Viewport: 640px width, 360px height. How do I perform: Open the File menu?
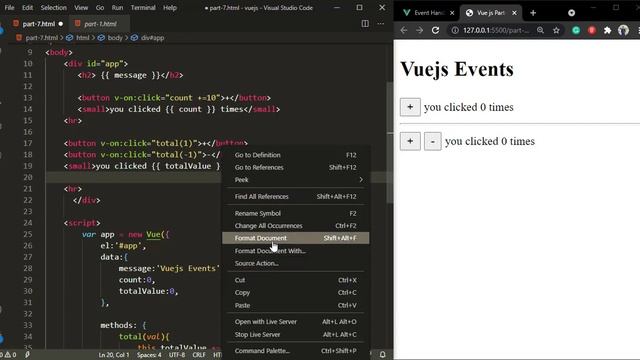(9, 7)
